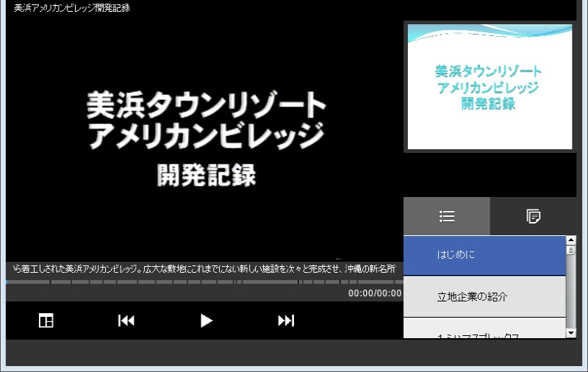Click the layout switch icon

click(x=46, y=321)
